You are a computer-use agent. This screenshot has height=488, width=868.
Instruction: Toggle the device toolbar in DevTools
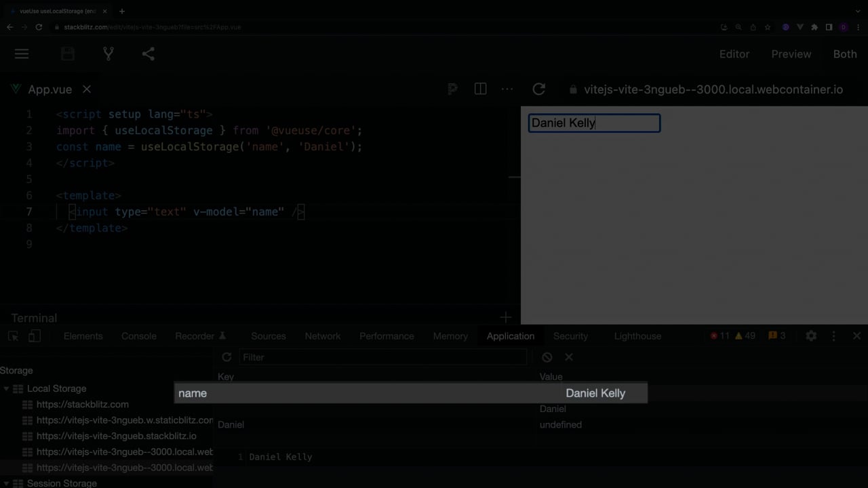click(35, 336)
